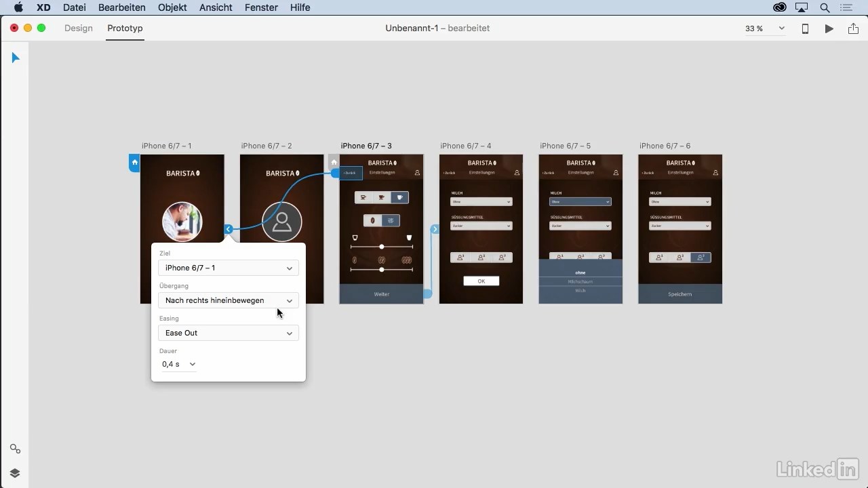Open Easing dropdown Ease Out
Viewport: 868px width, 488px height.
(229, 333)
